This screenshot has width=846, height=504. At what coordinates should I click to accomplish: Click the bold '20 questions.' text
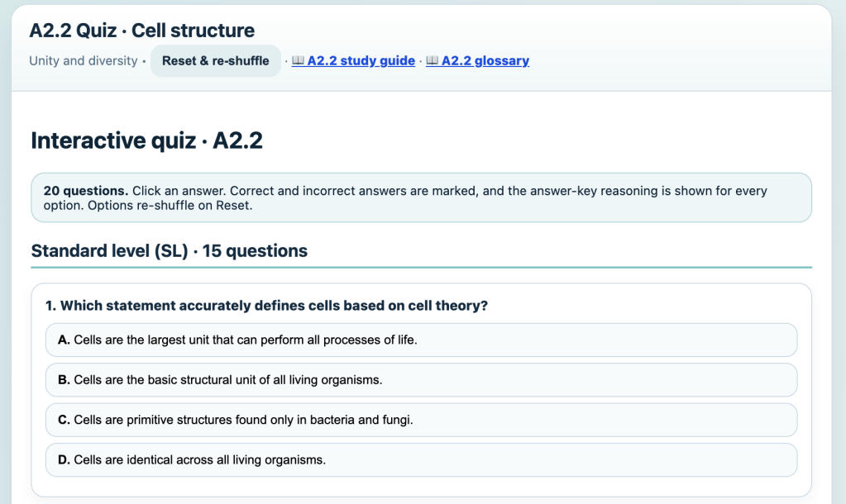pos(85,191)
